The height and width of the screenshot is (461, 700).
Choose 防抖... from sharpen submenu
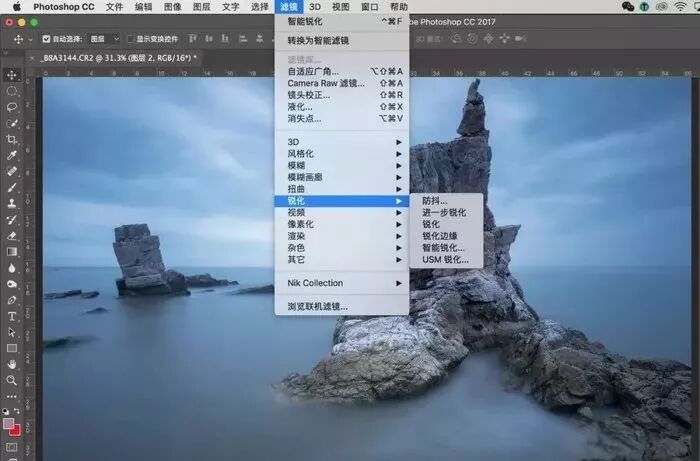(x=446, y=201)
